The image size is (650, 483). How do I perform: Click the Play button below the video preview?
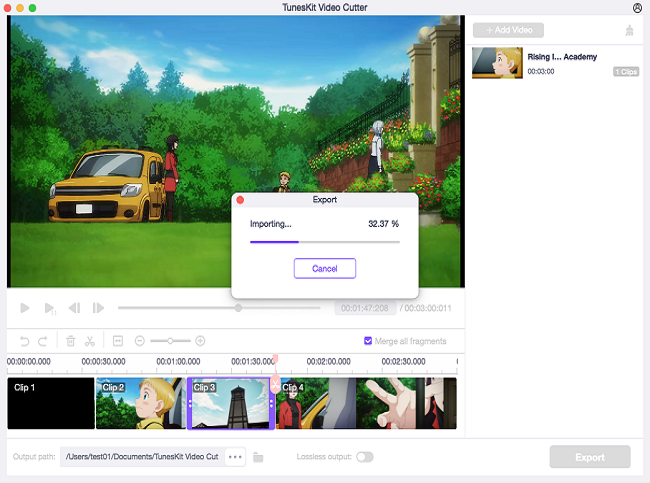click(25, 308)
